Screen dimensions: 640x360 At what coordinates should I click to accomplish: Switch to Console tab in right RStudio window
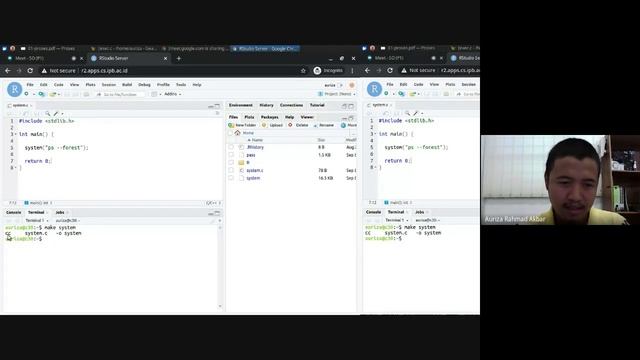[x=373, y=212]
